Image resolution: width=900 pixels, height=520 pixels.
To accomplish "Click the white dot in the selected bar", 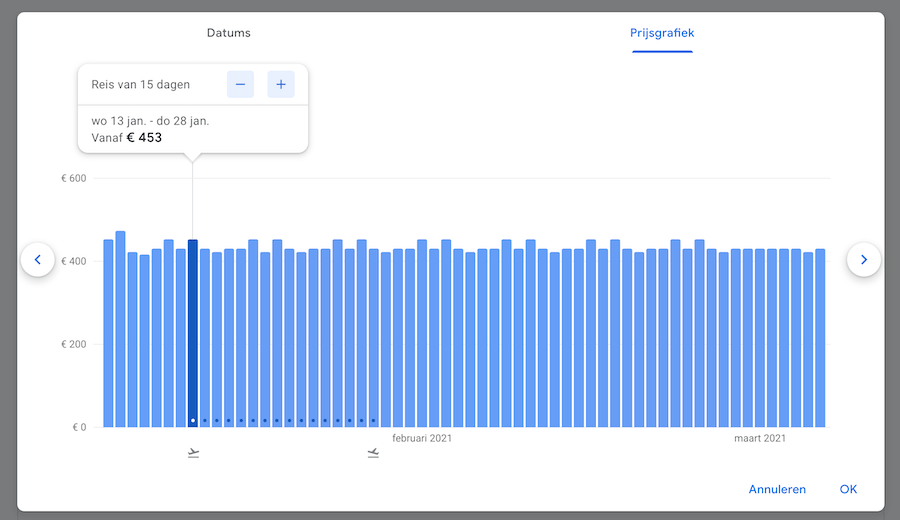I will pos(193,421).
